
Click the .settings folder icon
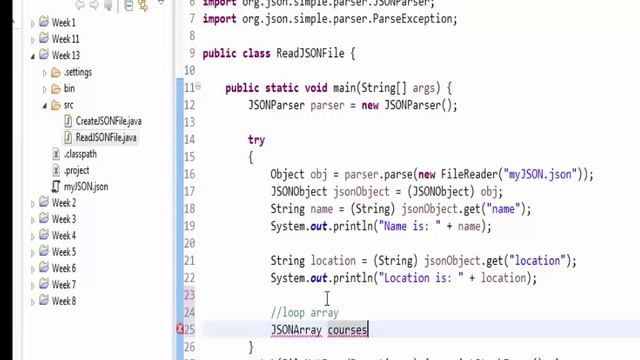coord(56,73)
